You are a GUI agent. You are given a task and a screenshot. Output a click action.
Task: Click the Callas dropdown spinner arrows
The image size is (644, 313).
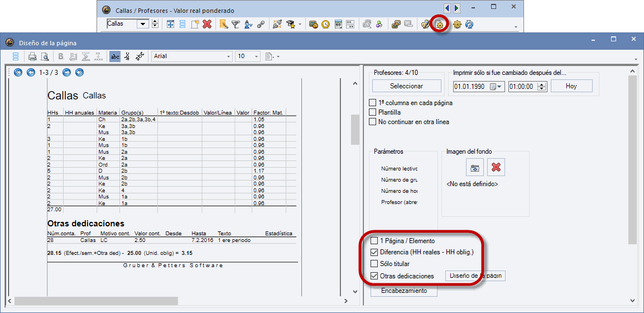155,24
